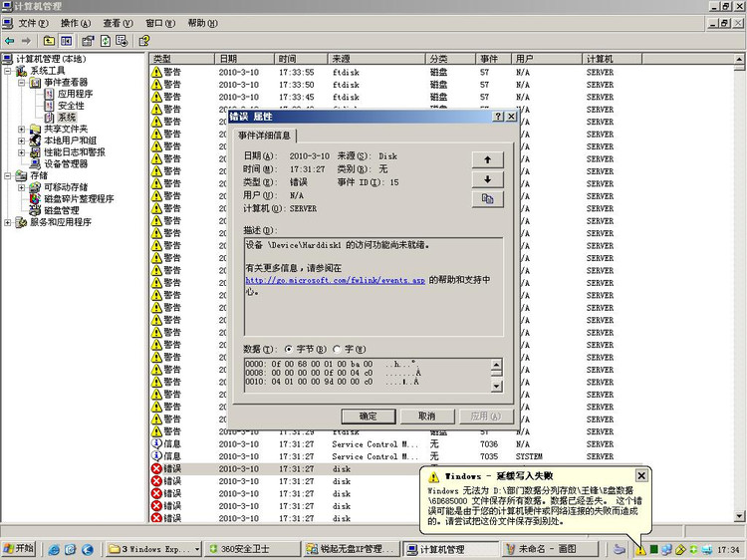Image resolution: width=747 pixels, height=560 pixels.
Task: Select the 字 radio button
Action: pyautogui.click(x=337, y=349)
